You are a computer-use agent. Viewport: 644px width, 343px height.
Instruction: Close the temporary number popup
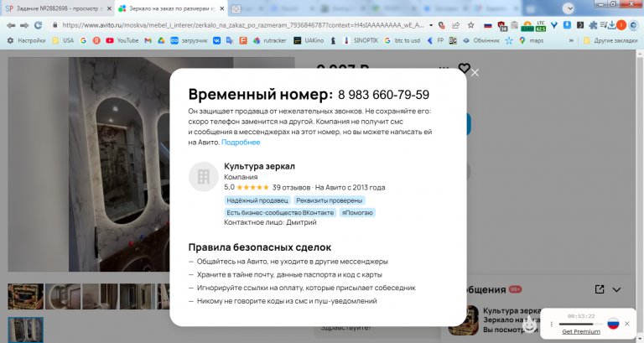click(475, 73)
